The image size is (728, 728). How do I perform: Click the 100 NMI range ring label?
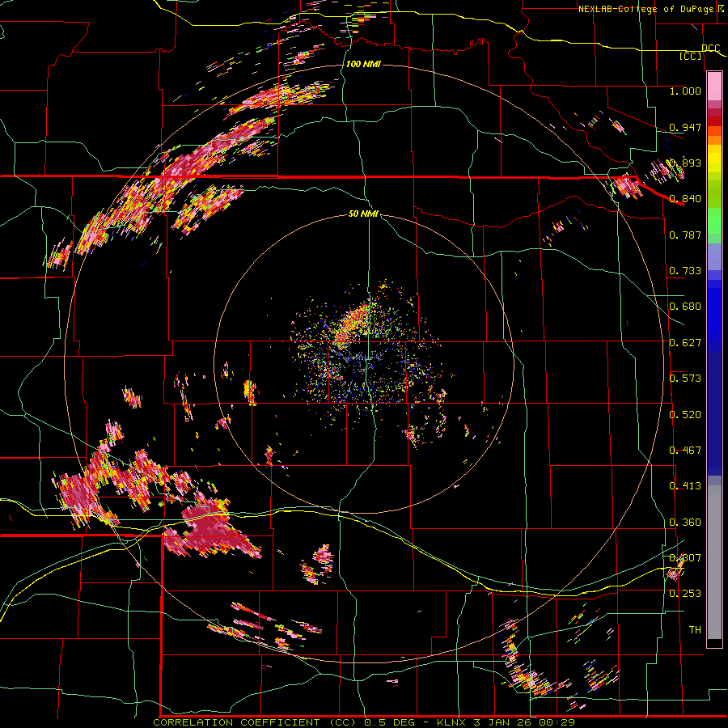click(x=363, y=64)
